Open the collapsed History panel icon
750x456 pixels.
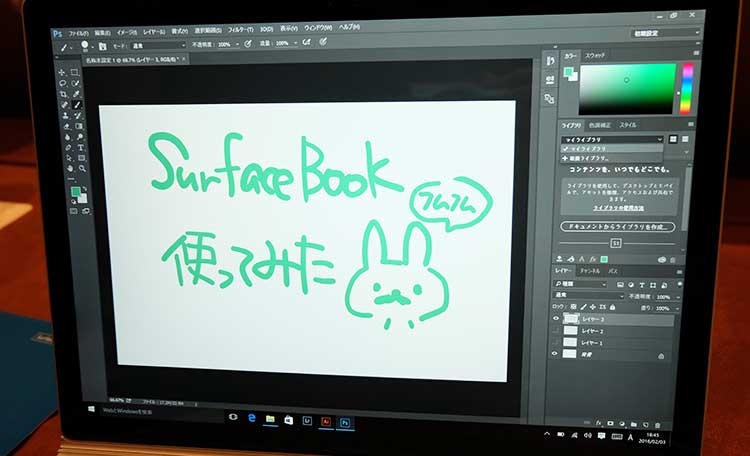[x=550, y=61]
